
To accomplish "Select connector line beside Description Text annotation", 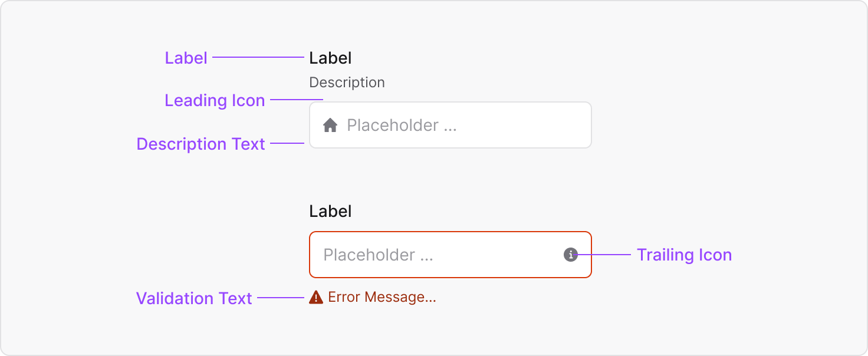I will (x=287, y=143).
